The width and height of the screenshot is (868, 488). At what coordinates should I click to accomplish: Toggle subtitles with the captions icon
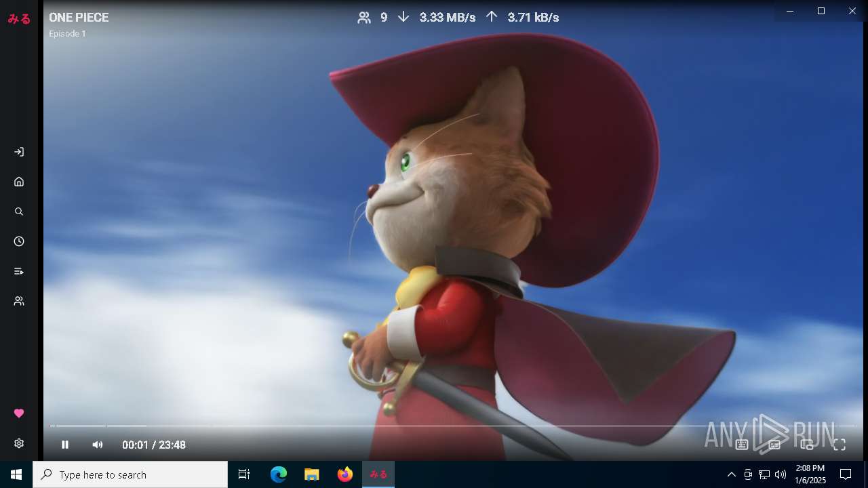[x=774, y=445]
